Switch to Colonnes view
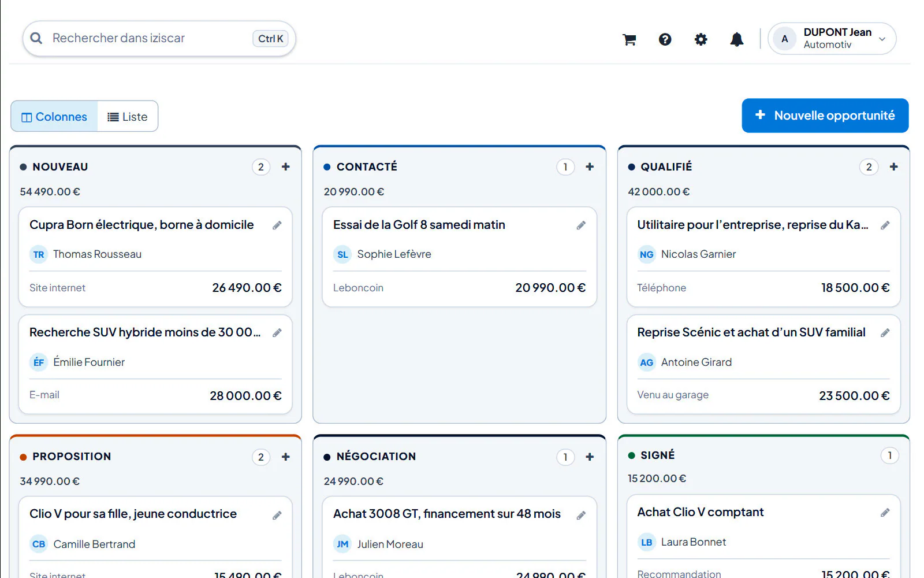 tap(54, 117)
